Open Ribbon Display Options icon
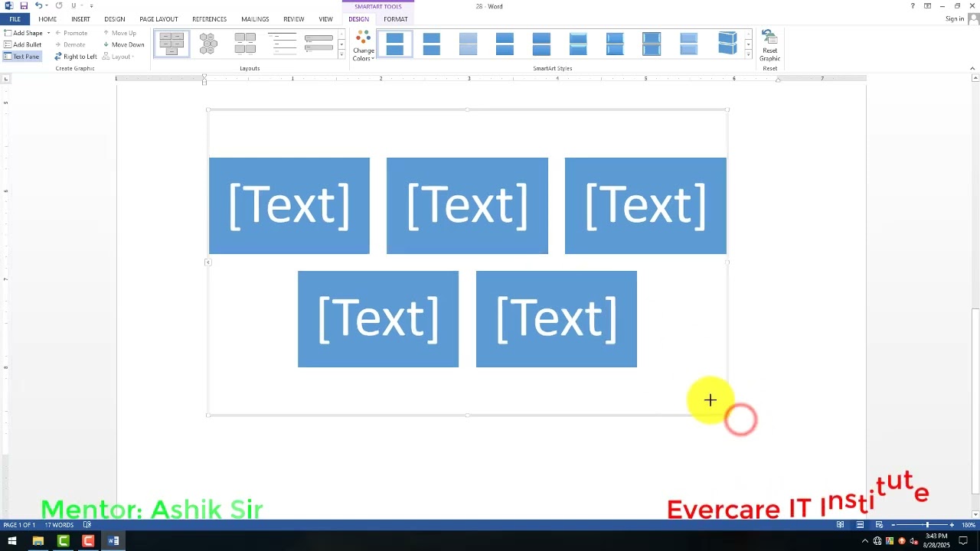 pyautogui.click(x=927, y=6)
